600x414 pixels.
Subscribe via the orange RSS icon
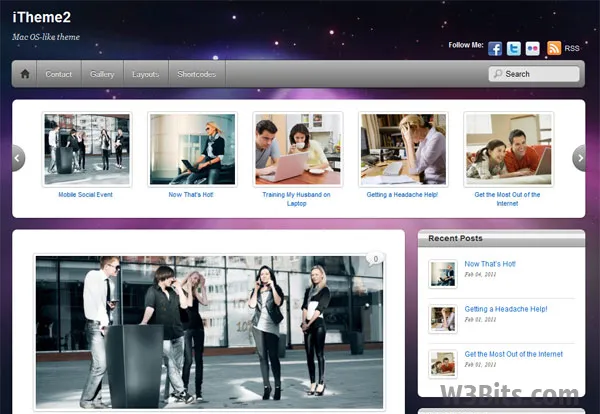[x=554, y=48]
